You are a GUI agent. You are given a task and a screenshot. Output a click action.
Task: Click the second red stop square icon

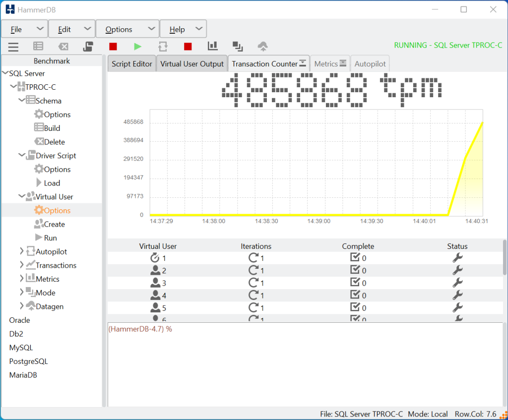pos(188,47)
